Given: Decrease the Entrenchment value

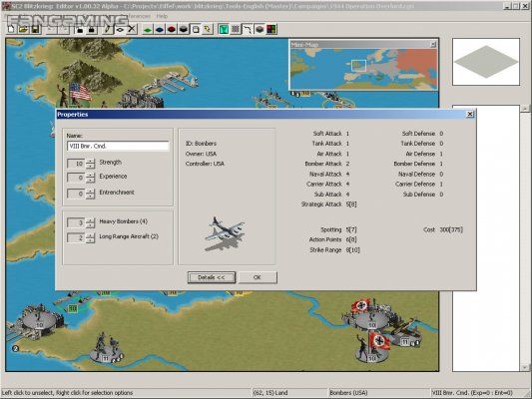Looking at the screenshot, I should (90, 197).
